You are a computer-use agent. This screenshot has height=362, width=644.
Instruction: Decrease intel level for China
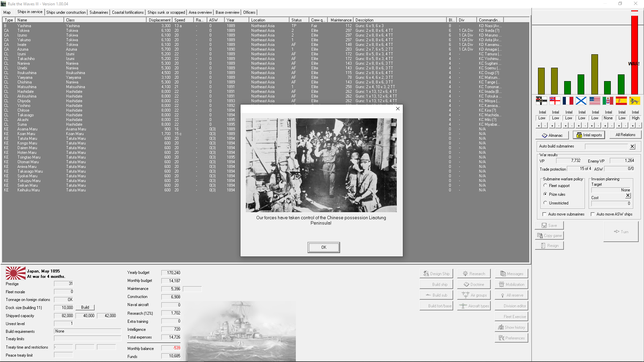pos(639,126)
